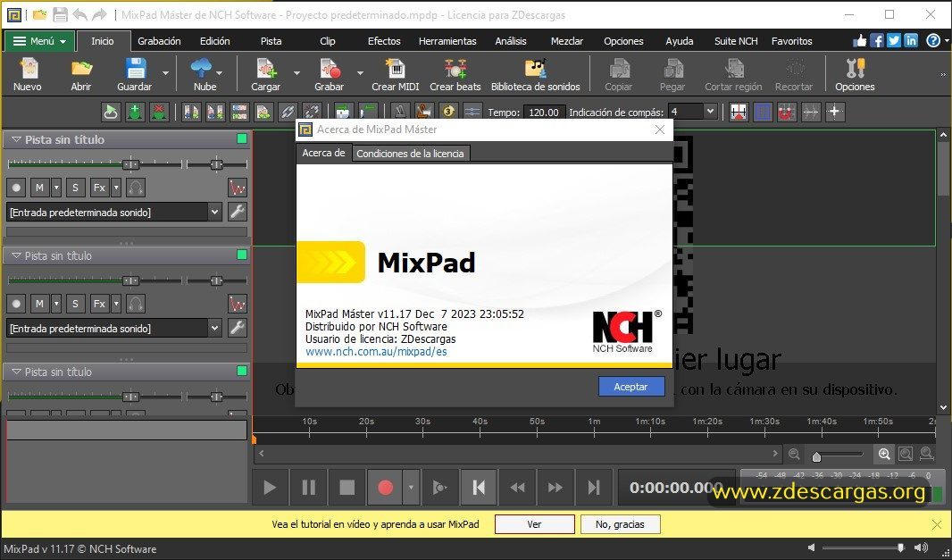Open the www.nch.com.au/mixpad/es link

(376, 352)
